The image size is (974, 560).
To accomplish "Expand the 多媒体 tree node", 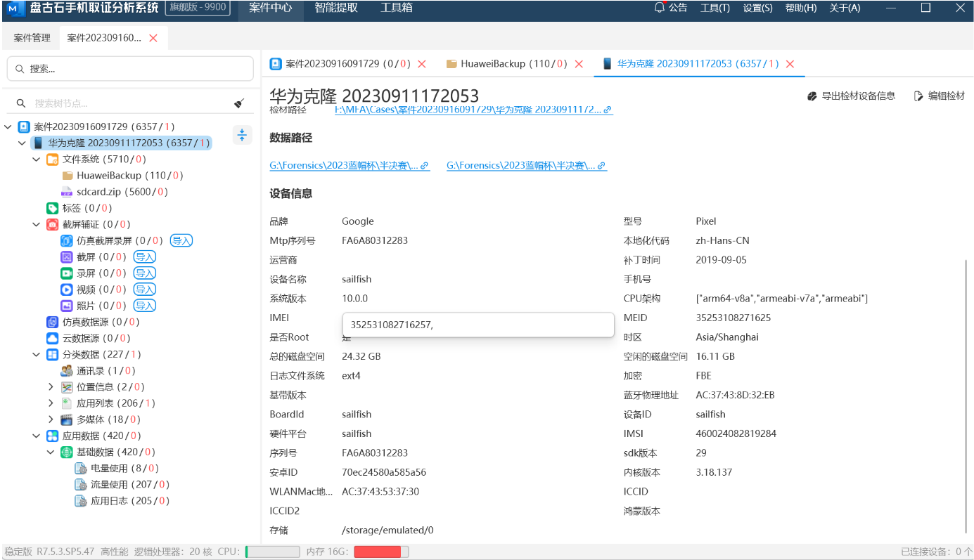I will [x=51, y=419].
